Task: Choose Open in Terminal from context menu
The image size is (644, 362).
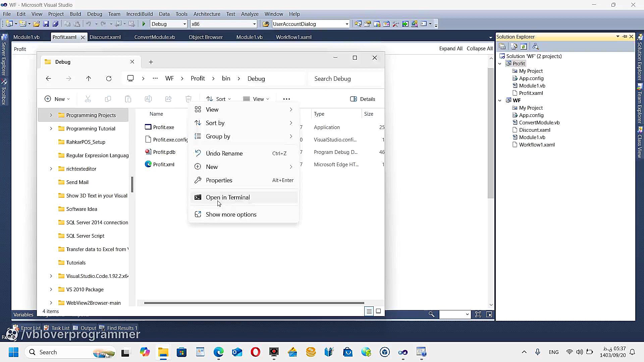Action: coord(244,197)
